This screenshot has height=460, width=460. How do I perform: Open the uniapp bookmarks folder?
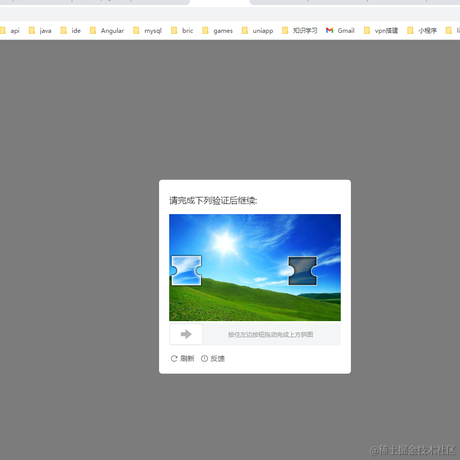coord(257,31)
